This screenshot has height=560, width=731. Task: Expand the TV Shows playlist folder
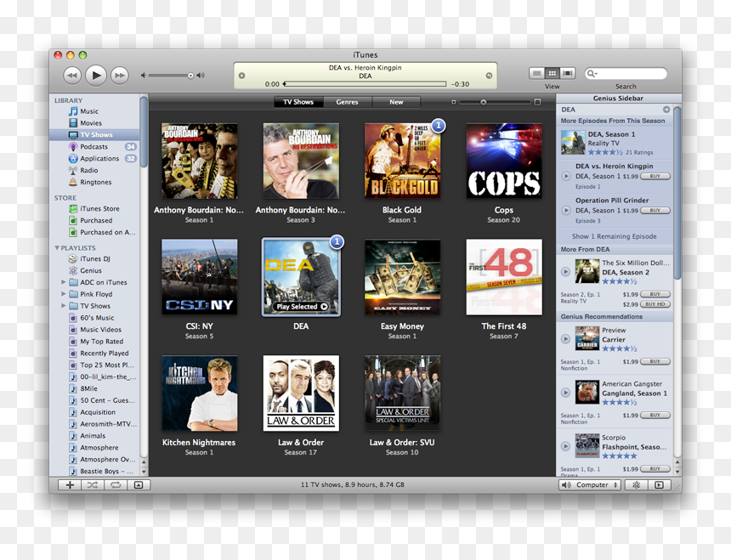tap(64, 306)
